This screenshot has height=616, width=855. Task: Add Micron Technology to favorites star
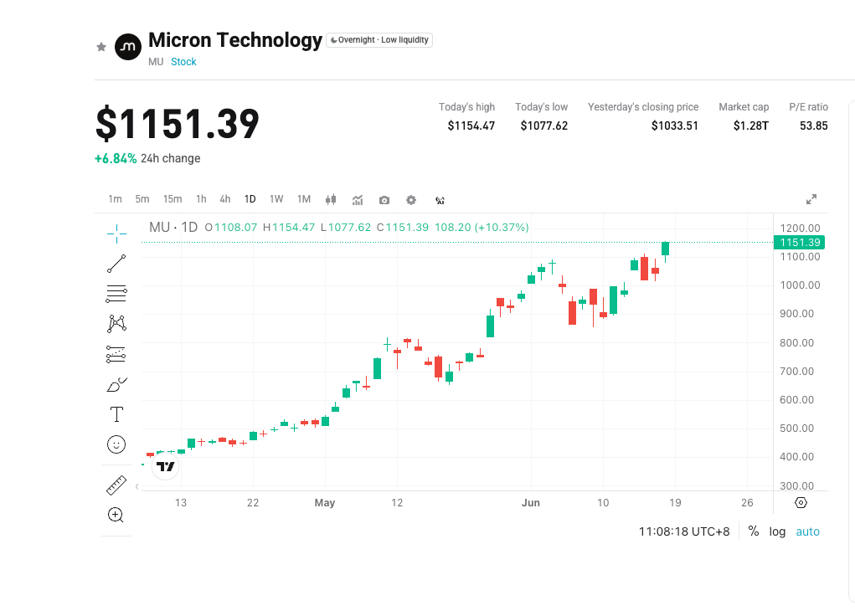(100, 47)
